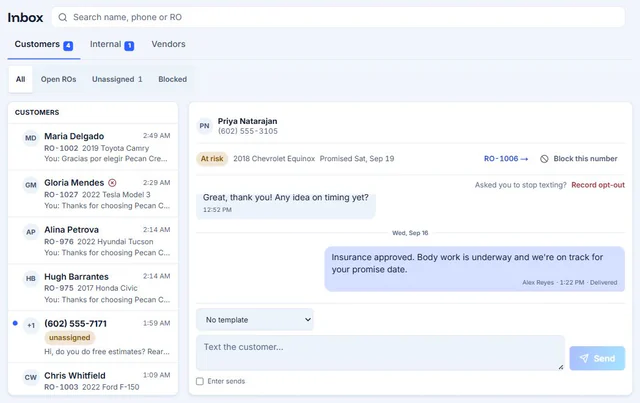Open the No template dropdown

coord(255,320)
